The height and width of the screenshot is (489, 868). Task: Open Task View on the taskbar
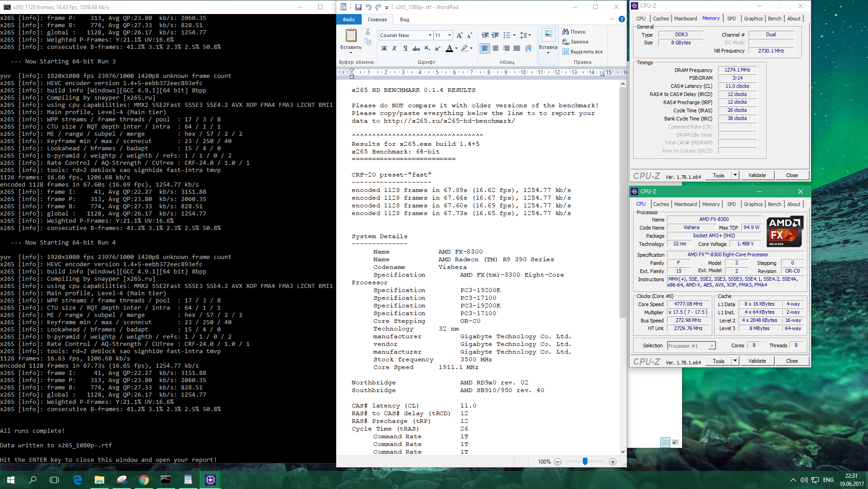54,480
